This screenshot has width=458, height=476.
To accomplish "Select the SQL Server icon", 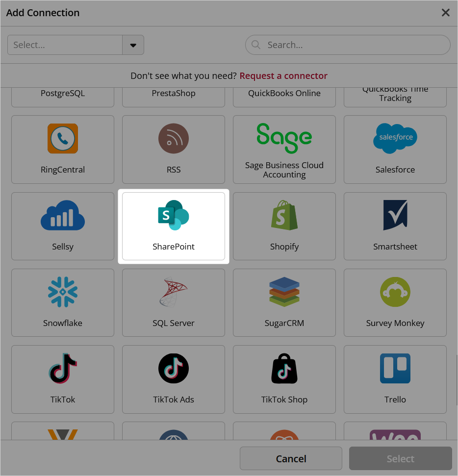I will tap(174, 292).
